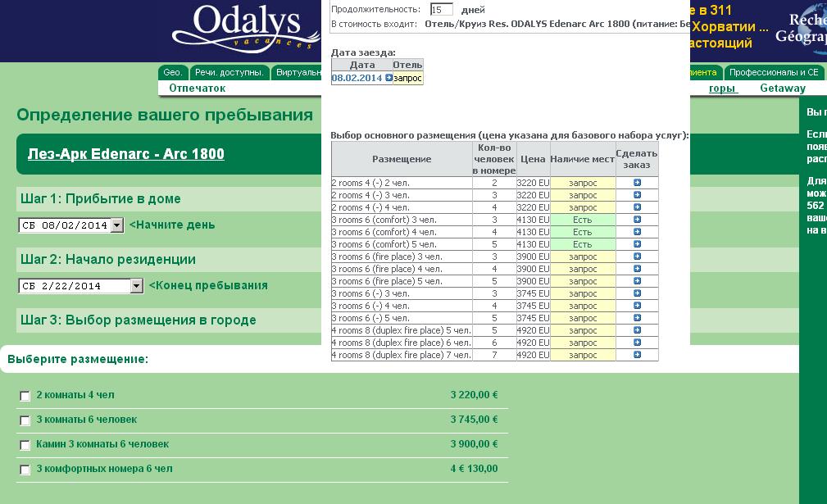Click the duration field showing 15 days

[442, 10]
